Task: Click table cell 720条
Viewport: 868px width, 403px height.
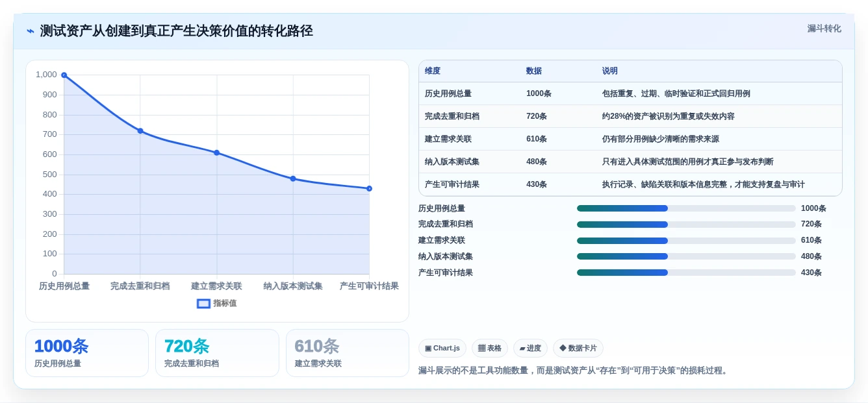Action: click(x=537, y=116)
